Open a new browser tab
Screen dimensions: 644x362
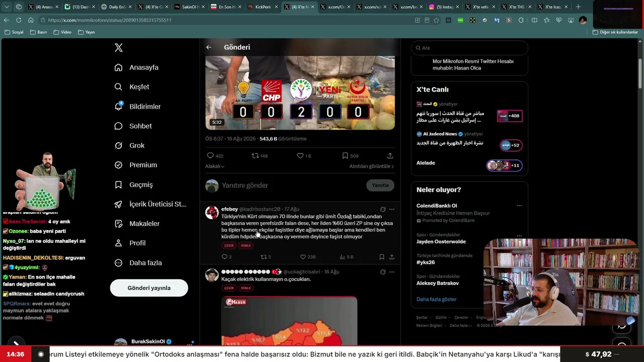point(578,7)
